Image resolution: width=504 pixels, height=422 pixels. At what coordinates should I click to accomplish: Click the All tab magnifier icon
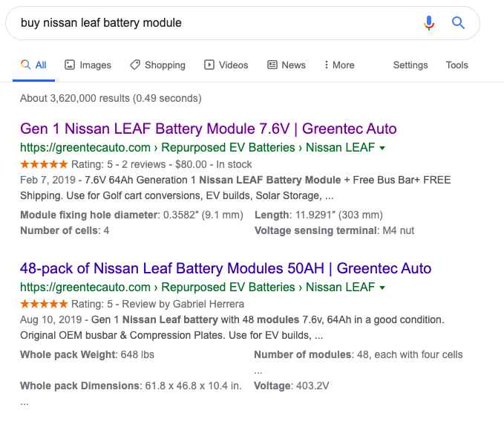pos(26,65)
